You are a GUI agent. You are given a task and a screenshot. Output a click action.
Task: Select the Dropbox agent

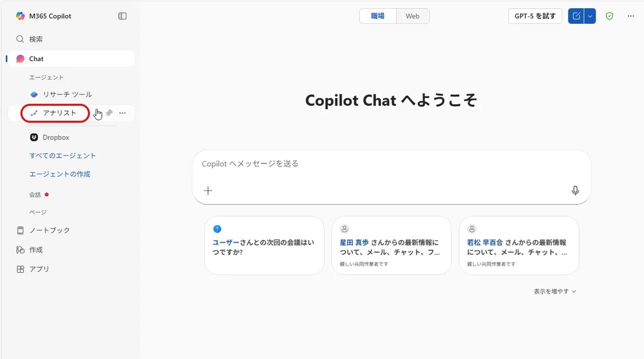coord(55,137)
